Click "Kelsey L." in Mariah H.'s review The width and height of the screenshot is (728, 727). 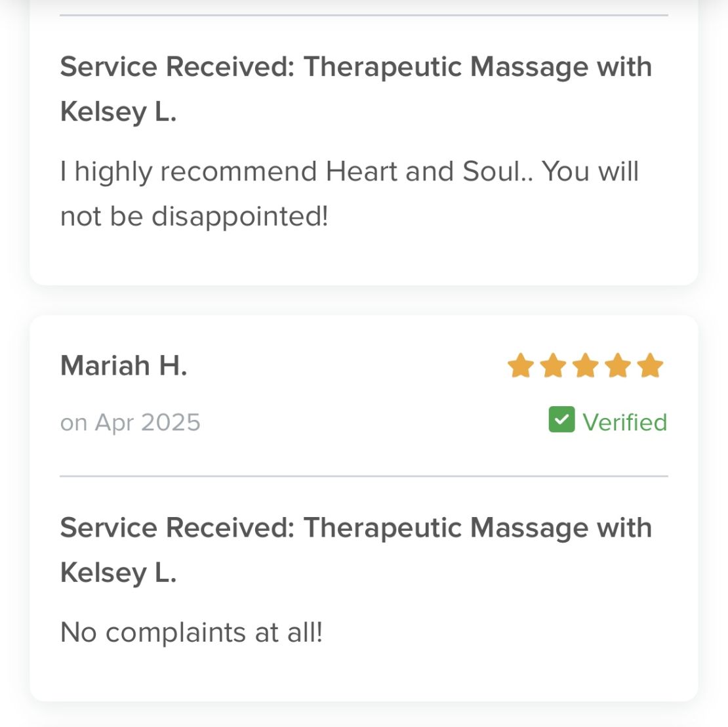click(118, 573)
